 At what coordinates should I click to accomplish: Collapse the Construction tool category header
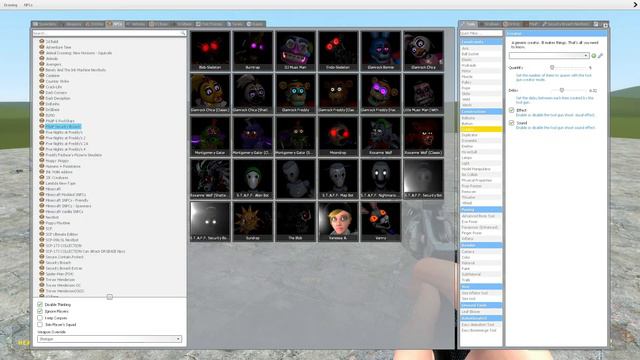click(481, 111)
